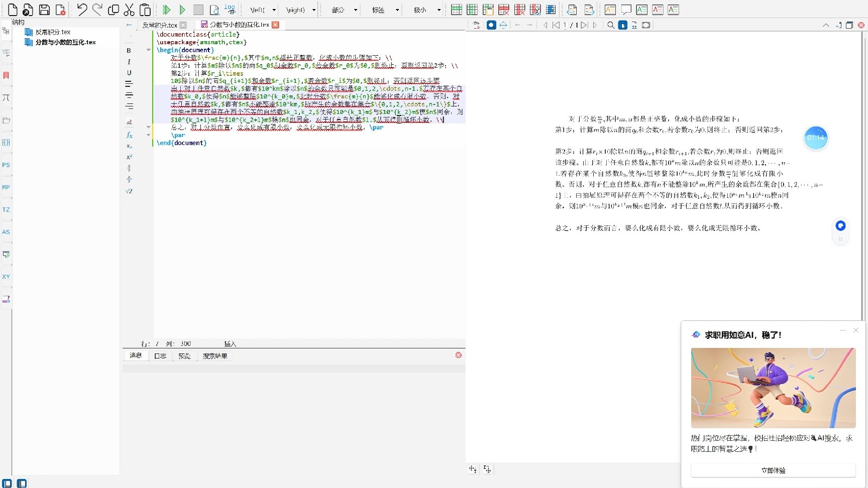Open the bookmarks side panel
Viewport: 868px width, 488px height.
6,75
